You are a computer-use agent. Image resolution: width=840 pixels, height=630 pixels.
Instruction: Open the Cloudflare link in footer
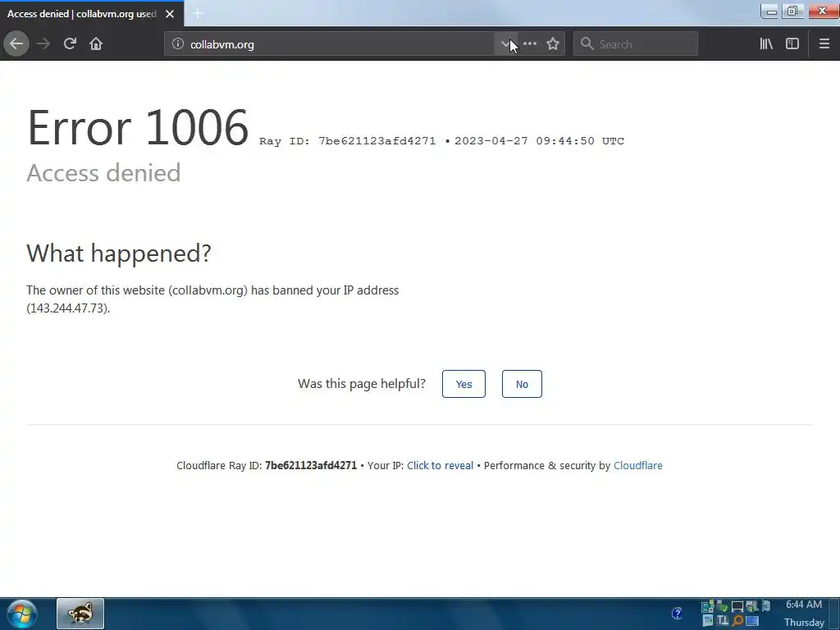pyautogui.click(x=638, y=466)
